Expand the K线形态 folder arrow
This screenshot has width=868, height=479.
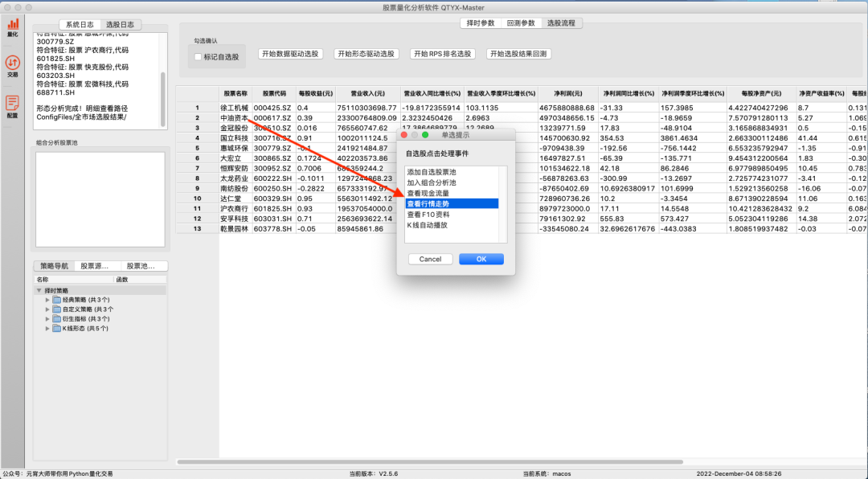(x=47, y=328)
